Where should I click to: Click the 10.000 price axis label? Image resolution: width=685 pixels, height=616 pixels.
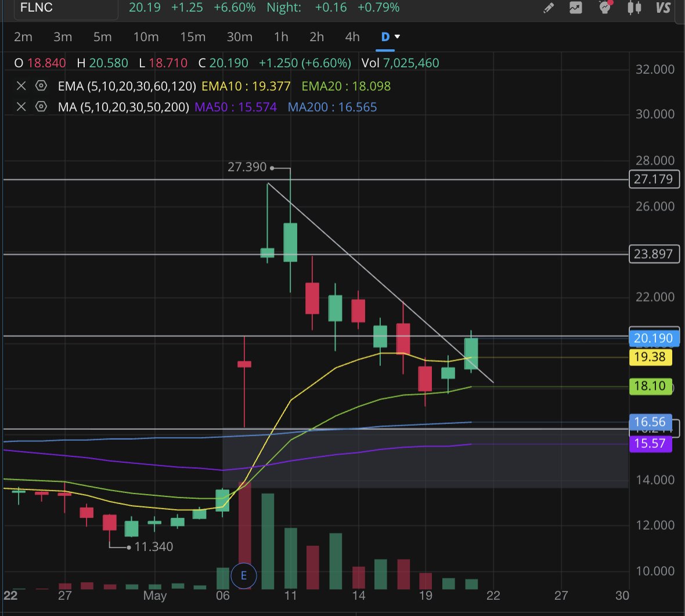point(654,571)
